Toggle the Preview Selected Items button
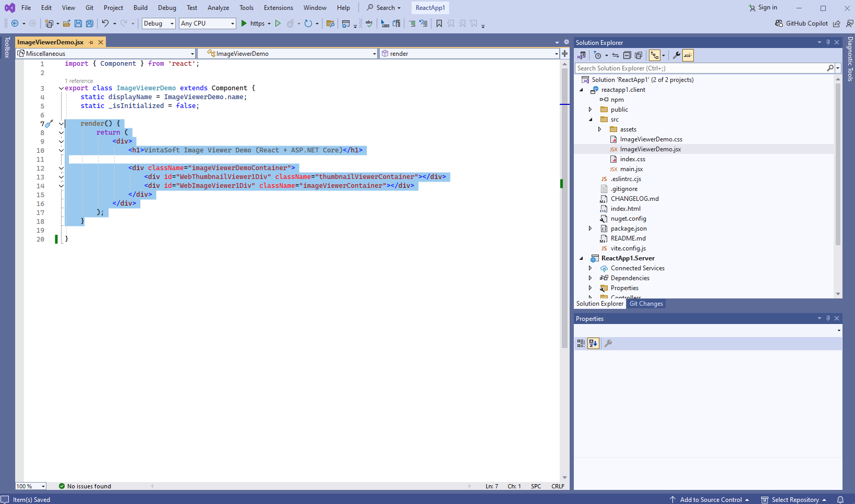 [688, 55]
